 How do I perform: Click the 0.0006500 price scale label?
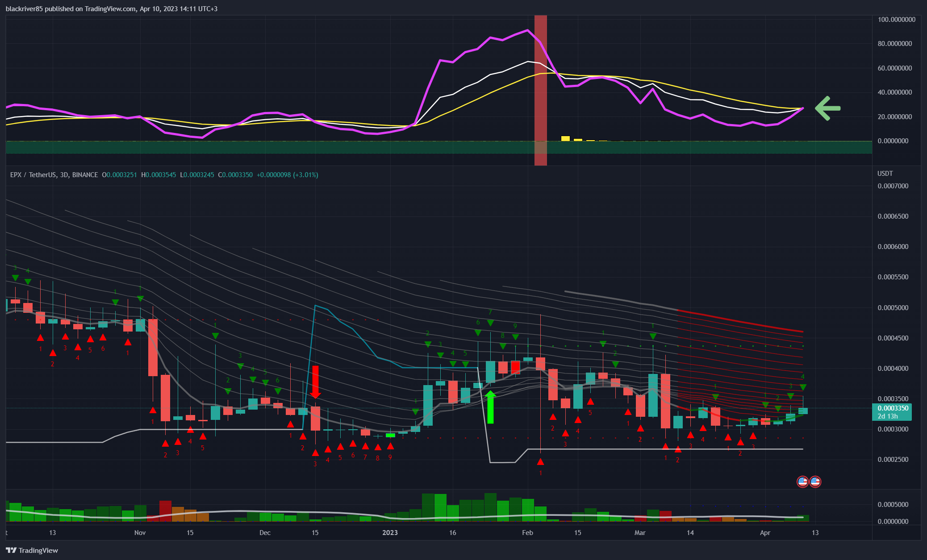click(893, 216)
